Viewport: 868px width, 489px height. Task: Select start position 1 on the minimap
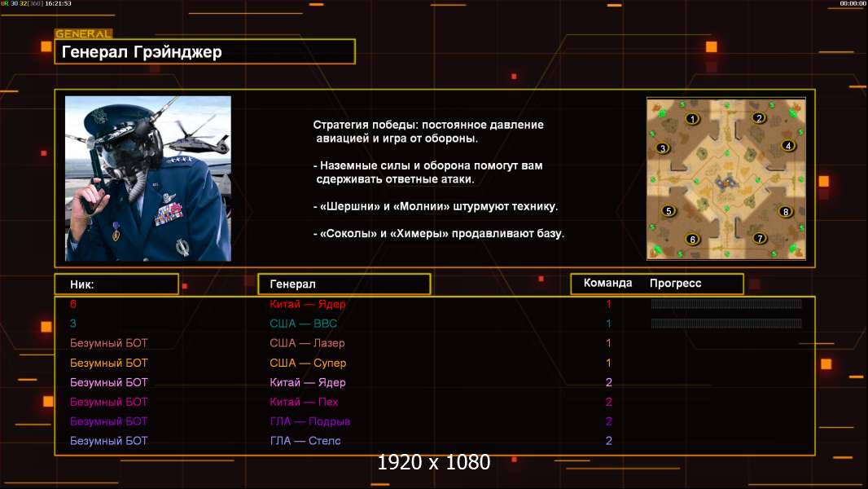tap(692, 118)
